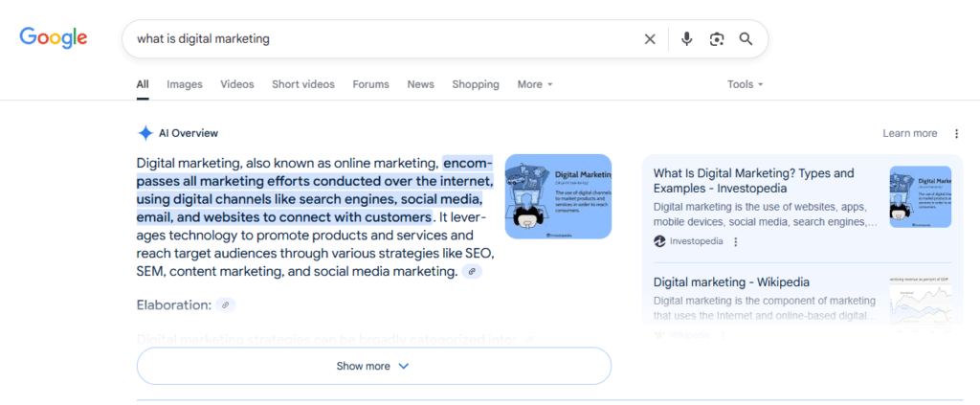Click link chip beside Elaboration

pyautogui.click(x=226, y=305)
